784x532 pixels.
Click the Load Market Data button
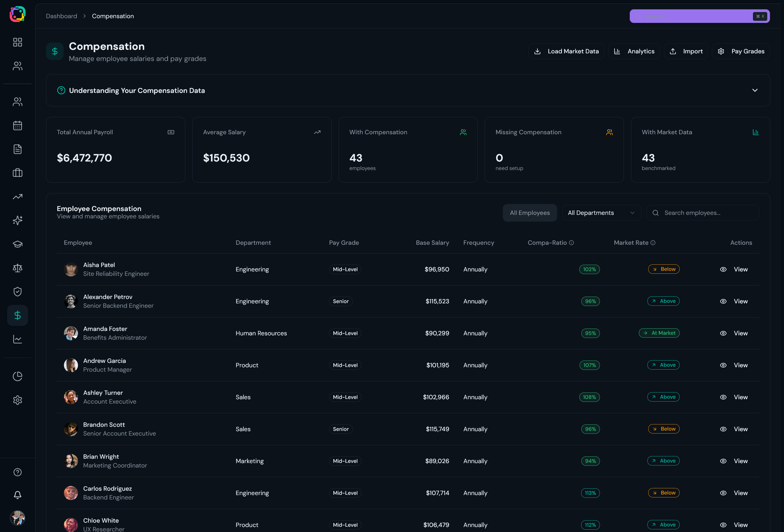pos(566,51)
